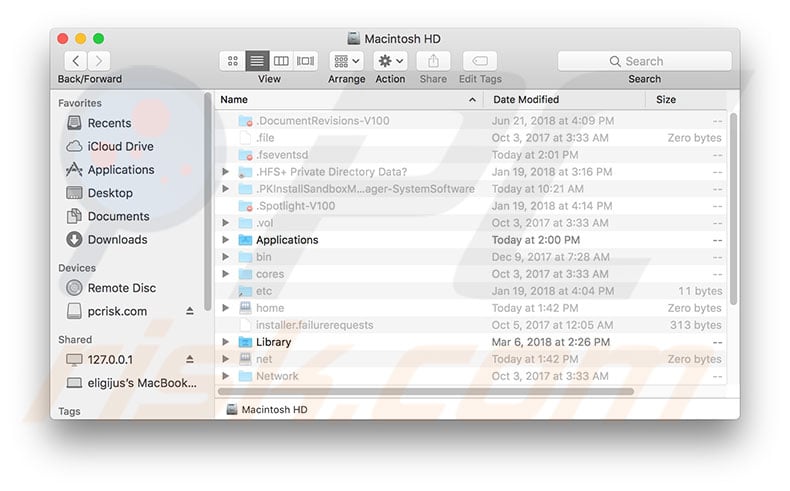Open the Action gear menu
Screen dimensions: 790x491
(390, 61)
